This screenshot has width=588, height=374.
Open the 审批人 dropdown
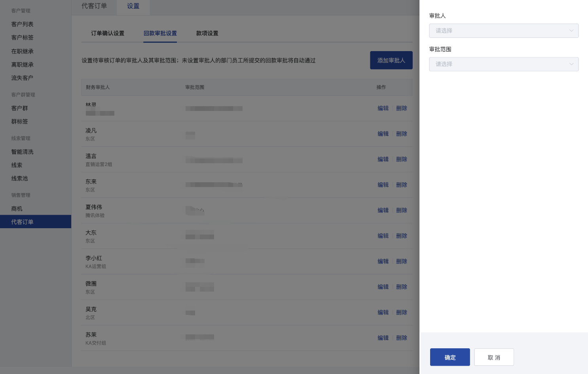(504, 31)
